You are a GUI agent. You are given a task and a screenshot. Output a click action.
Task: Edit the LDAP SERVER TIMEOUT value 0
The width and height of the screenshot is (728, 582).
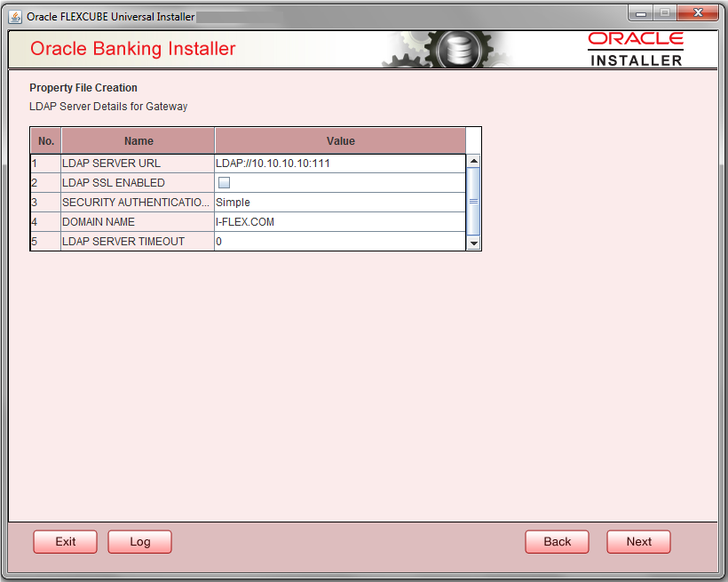point(340,242)
